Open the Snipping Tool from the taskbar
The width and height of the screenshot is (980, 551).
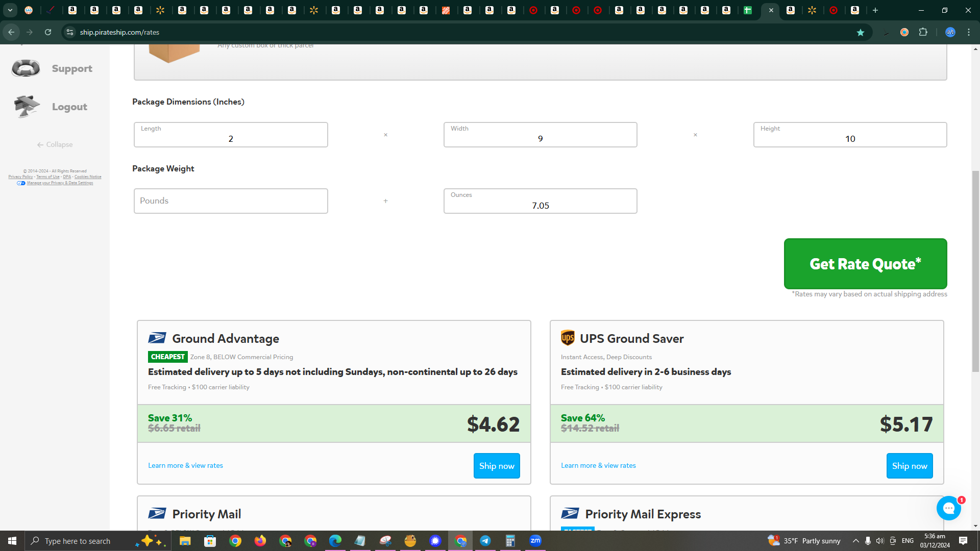coord(385,541)
